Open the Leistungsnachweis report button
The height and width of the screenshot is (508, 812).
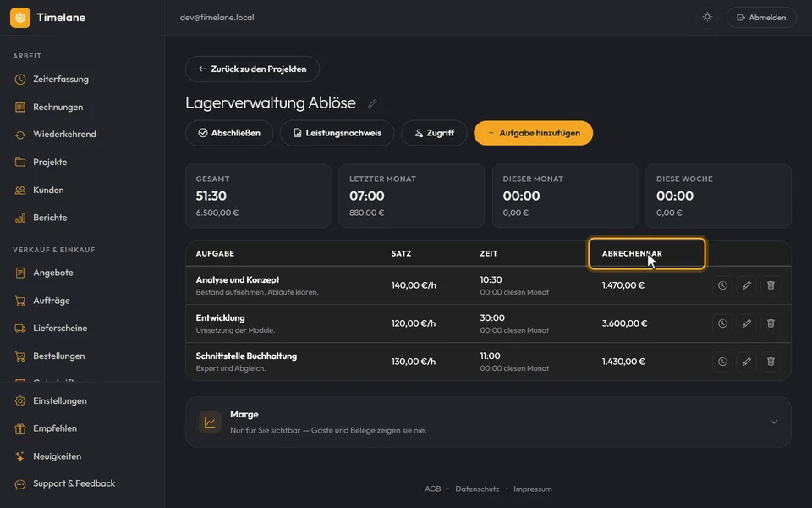(337, 133)
